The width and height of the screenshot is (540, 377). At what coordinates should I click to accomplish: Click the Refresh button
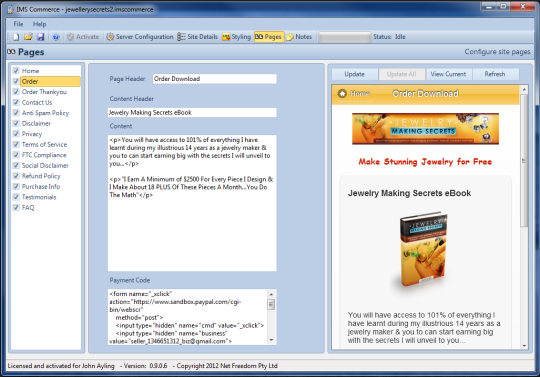click(495, 74)
